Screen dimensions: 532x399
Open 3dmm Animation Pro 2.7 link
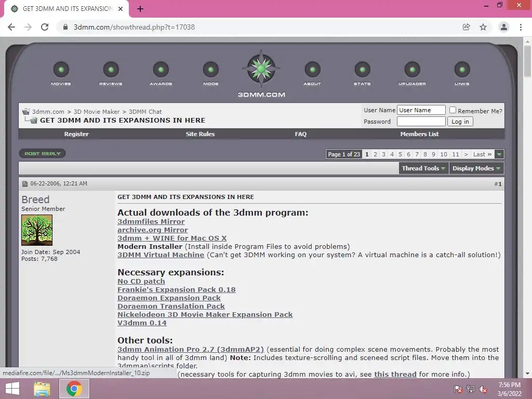190,350
